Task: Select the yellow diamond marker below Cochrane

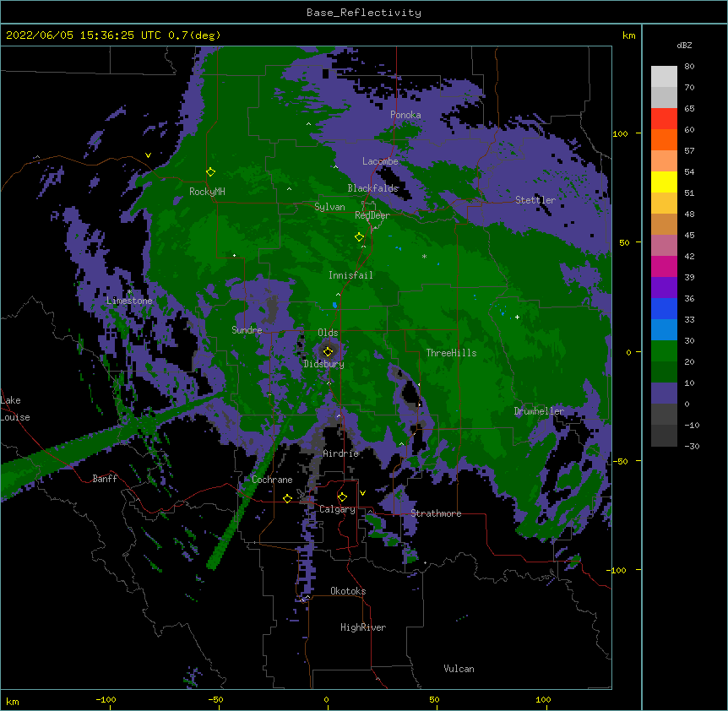Action: point(287,498)
